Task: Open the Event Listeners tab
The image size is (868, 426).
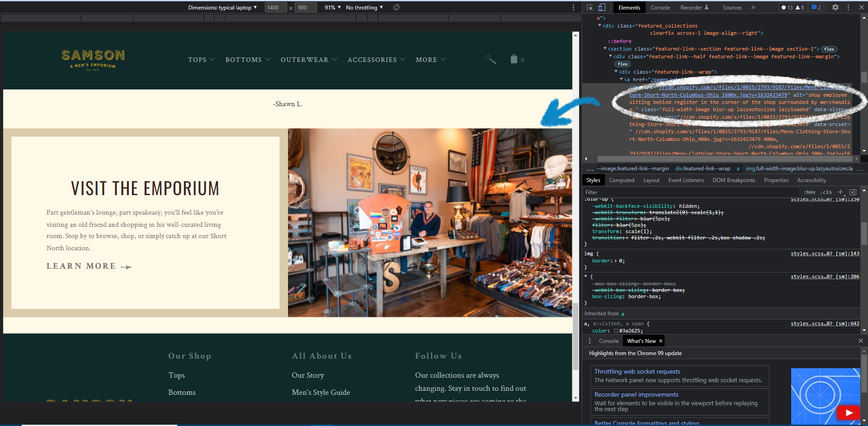Action: pyautogui.click(x=686, y=180)
